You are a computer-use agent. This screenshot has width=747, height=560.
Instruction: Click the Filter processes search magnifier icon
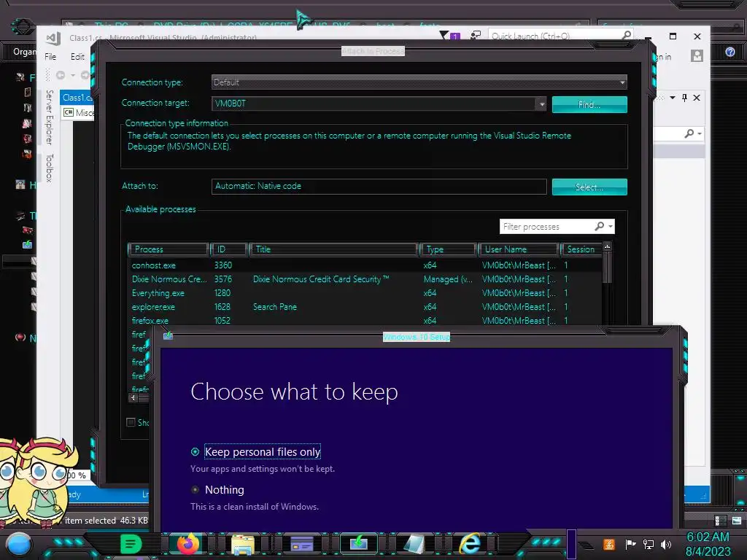click(600, 226)
